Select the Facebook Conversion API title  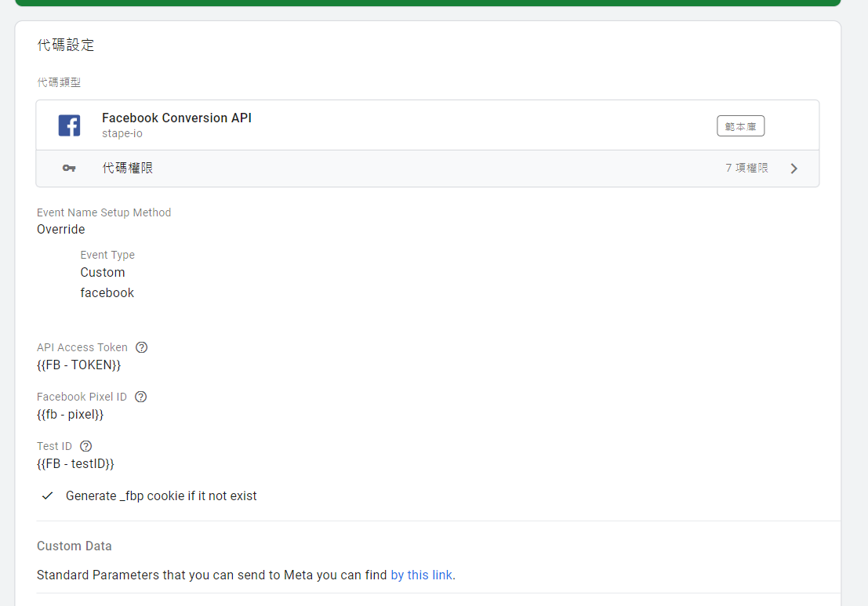pos(176,118)
